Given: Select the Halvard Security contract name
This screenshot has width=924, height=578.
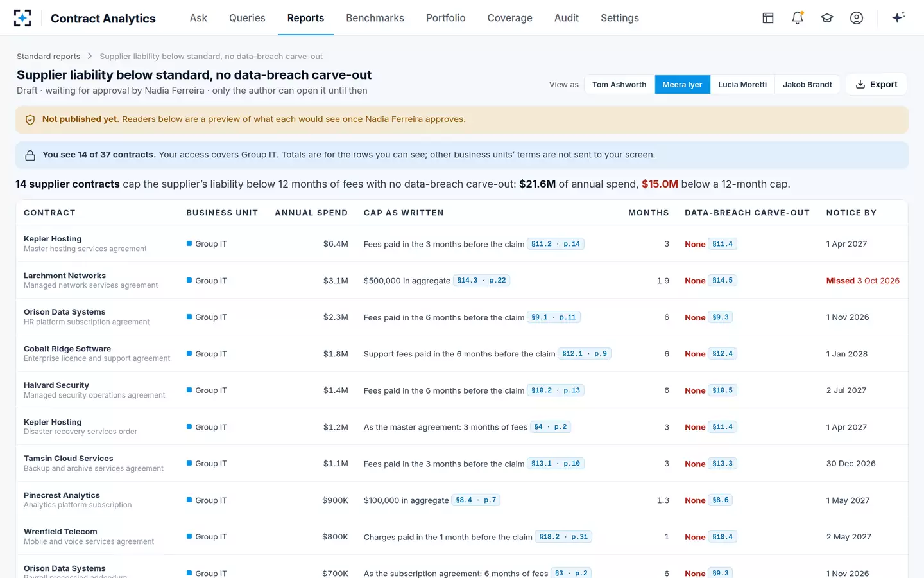Looking at the screenshot, I should click(56, 385).
